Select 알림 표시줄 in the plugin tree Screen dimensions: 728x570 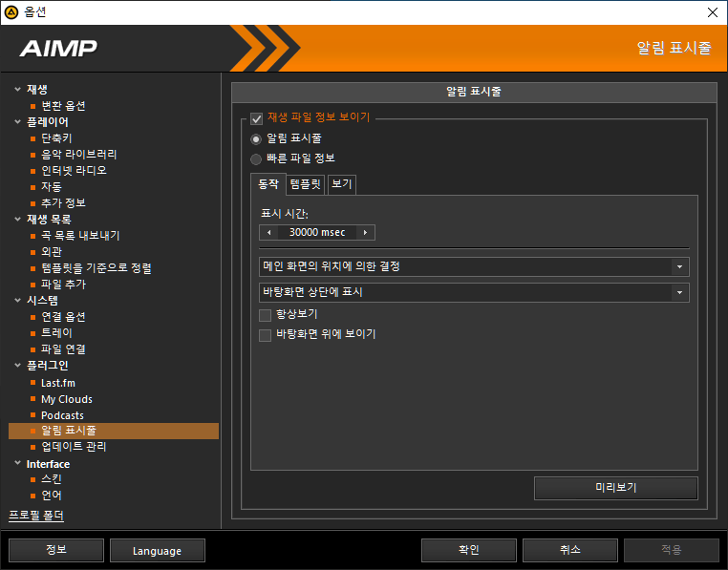pos(114,431)
